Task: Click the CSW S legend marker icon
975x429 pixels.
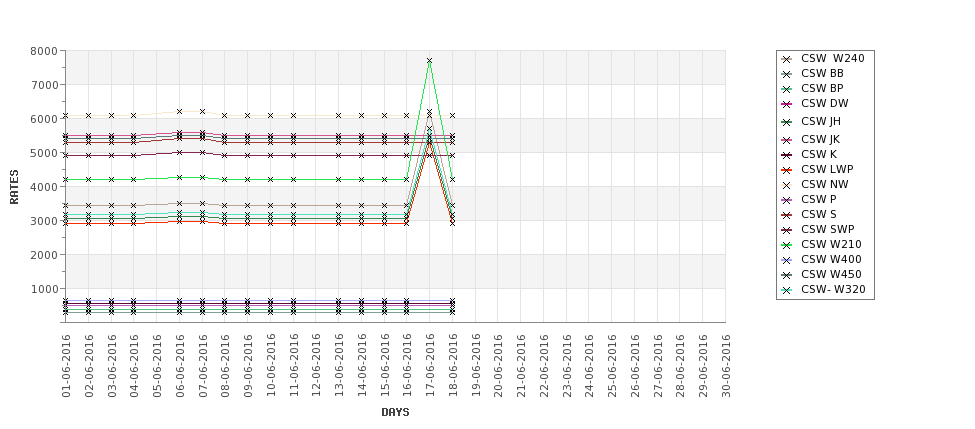Action: pos(787,214)
